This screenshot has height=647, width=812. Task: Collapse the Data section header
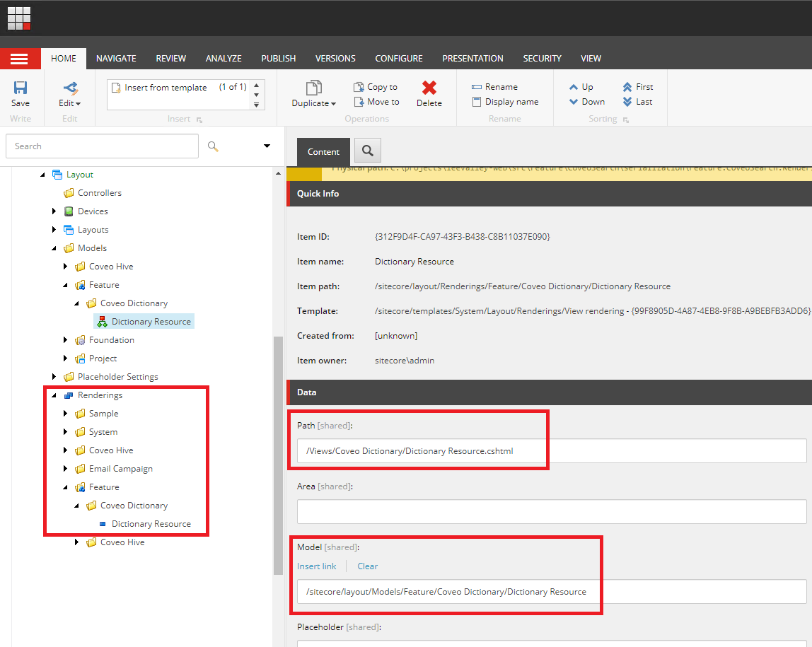pyautogui.click(x=549, y=392)
